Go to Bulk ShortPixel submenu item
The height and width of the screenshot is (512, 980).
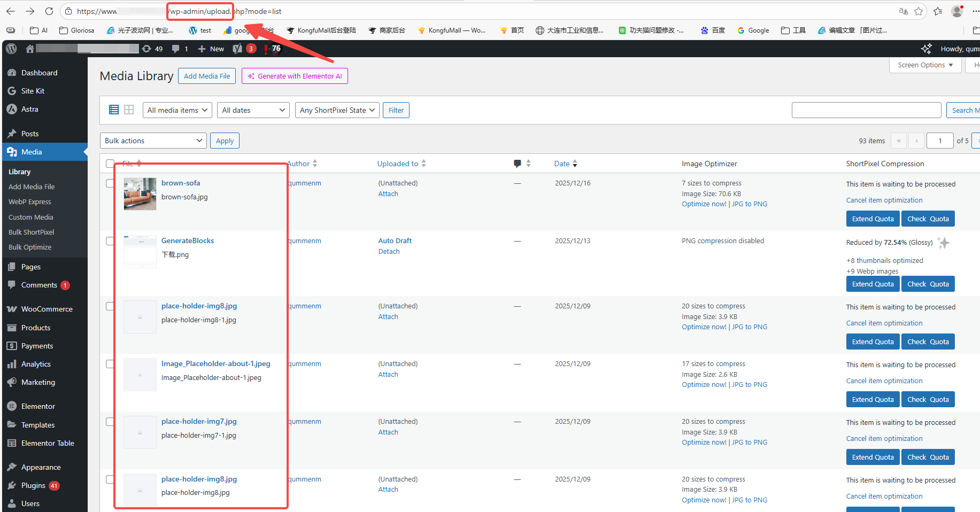pos(31,232)
